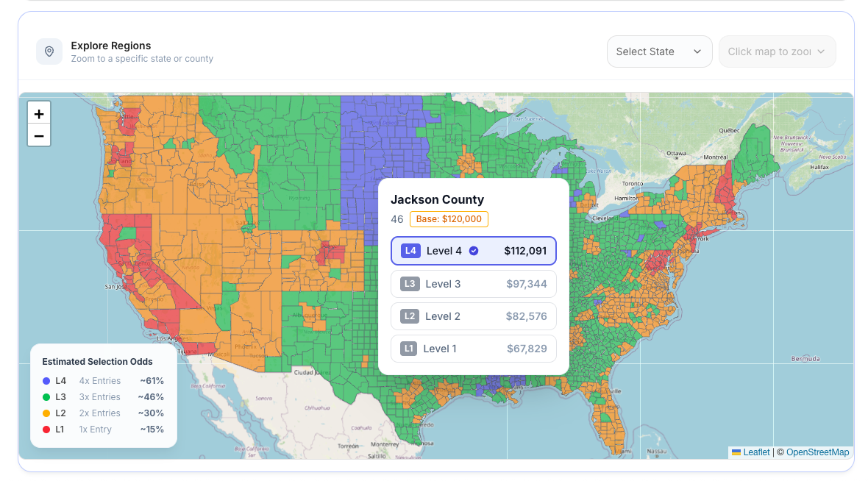Click the location pin icon beside Explore Regions
The height and width of the screenshot is (481, 868).
click(x=49, y=51)
